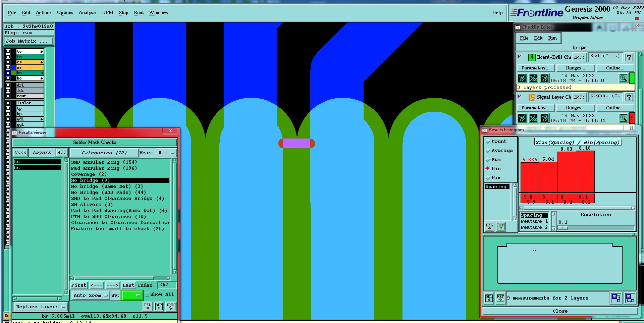Click next arrow ---> result button
Viewport: 644px width, 323px height.
[x=113, y=285]
